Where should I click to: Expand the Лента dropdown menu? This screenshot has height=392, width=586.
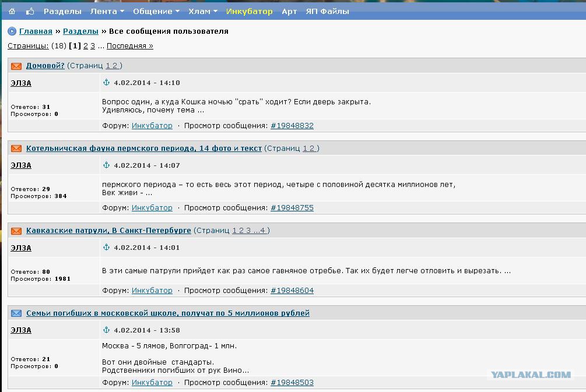coord(107,11)
